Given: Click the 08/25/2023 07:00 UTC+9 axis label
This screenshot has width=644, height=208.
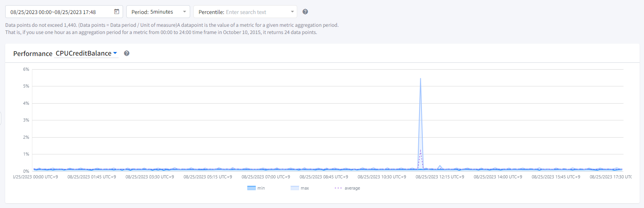Looking at the screenshot, I should click(x=266, y=177).
